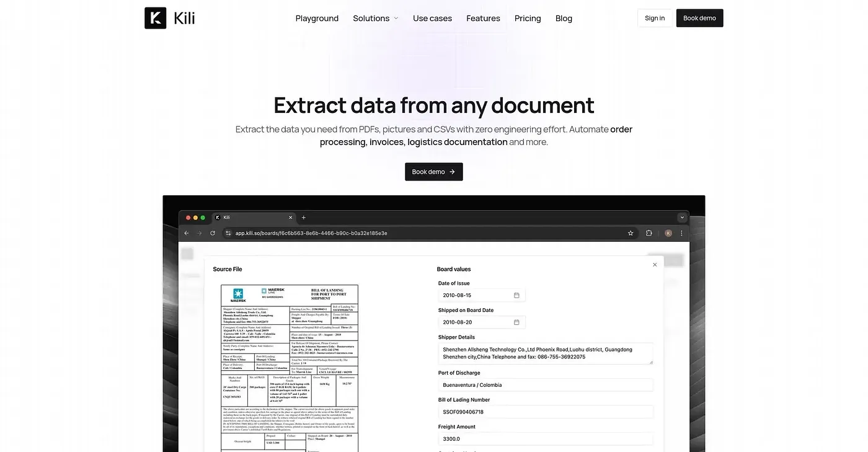Click the 'Board values' heading
This screenshot has height=452, width=868.
tap(454, 269)
